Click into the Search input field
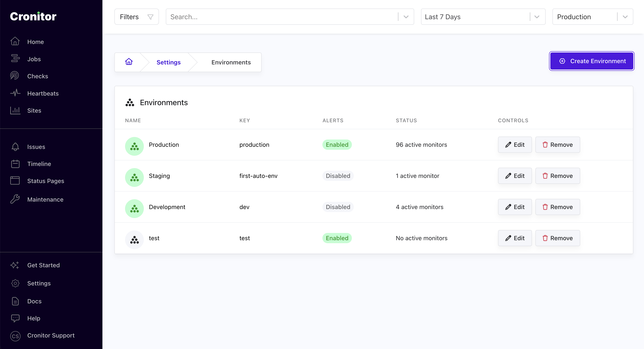 [280, 17]
